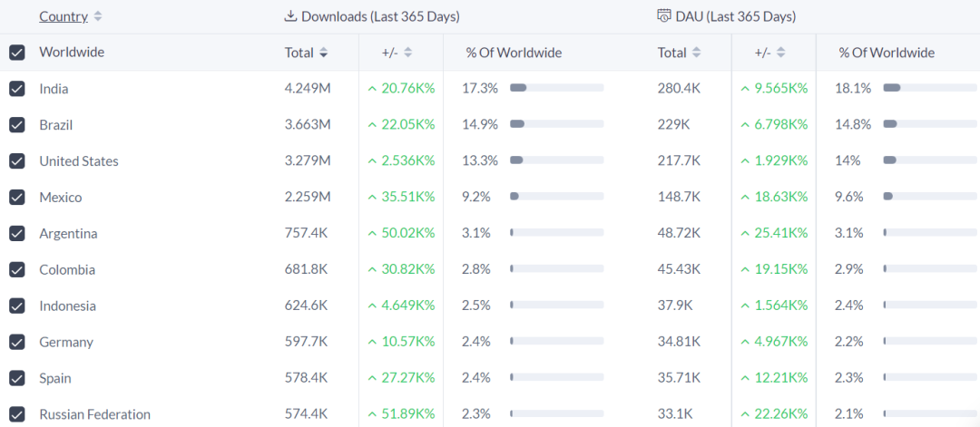980x427 pixels.
Task: Toggle the Germany row checkbox
Action: tap(17, 343)
